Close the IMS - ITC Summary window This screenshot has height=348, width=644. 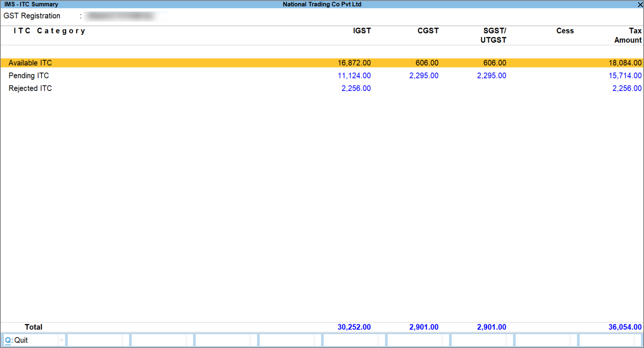640,4
